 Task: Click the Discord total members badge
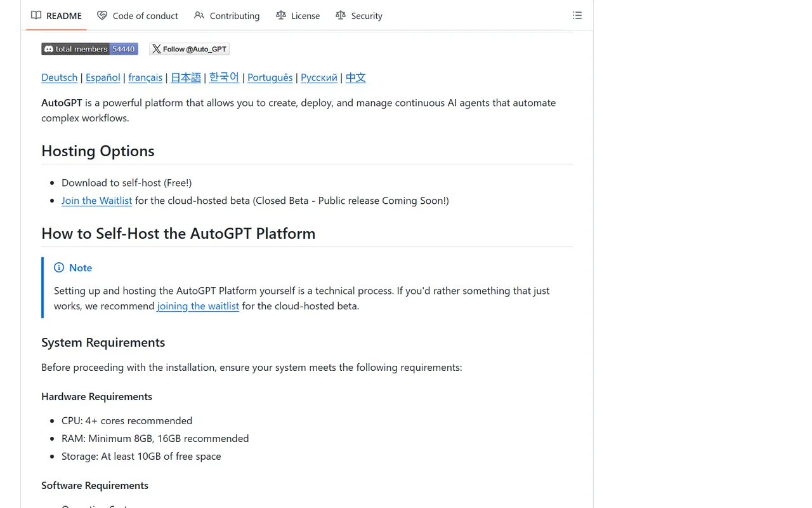89,49
